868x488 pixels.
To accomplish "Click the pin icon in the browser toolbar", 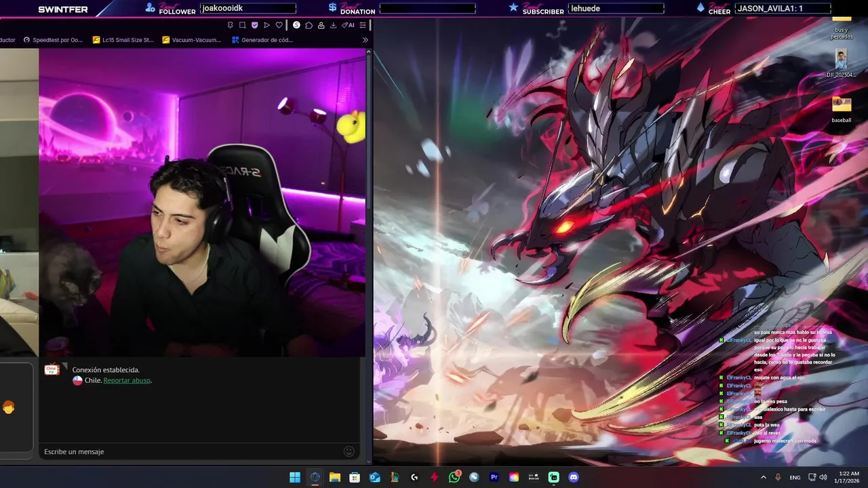I will (x=231, y=25).
